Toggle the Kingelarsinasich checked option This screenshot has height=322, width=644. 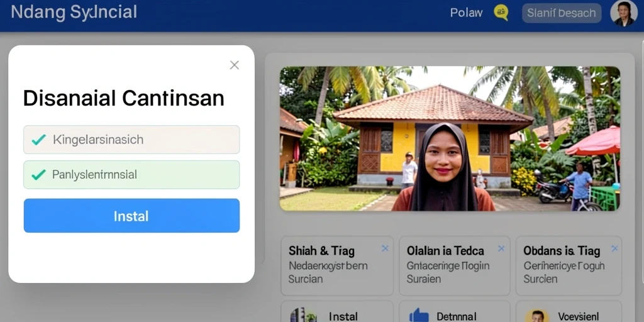(x=131, y=140)
